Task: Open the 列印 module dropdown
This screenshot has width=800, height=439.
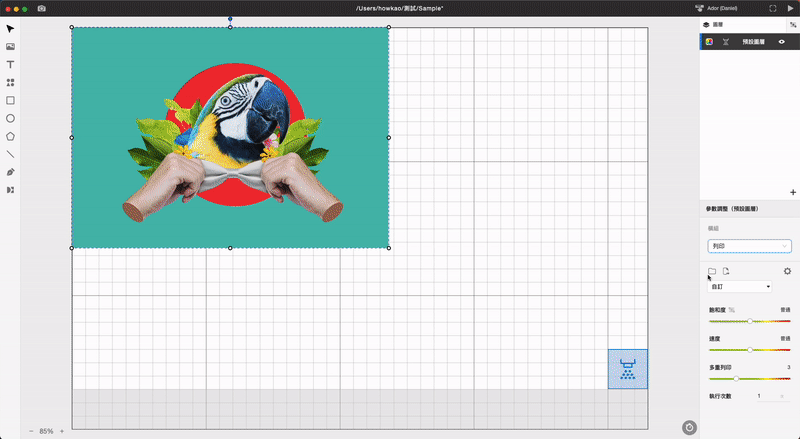Action: [749, 246]
